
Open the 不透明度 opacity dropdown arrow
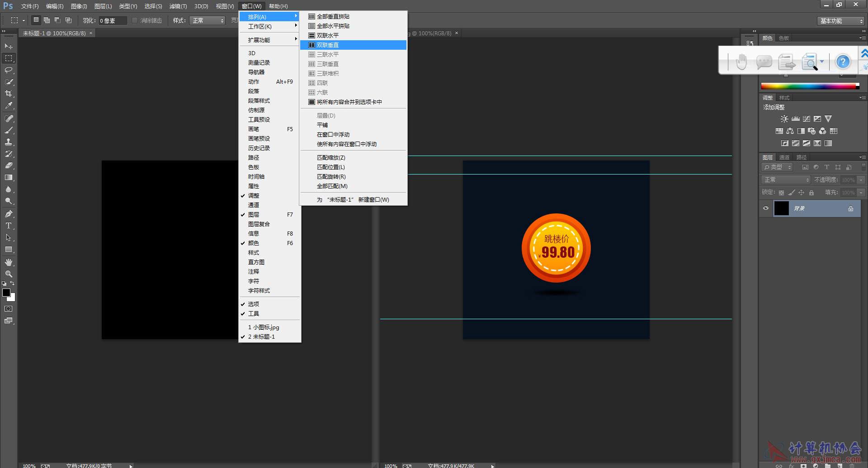pos(861,180)
